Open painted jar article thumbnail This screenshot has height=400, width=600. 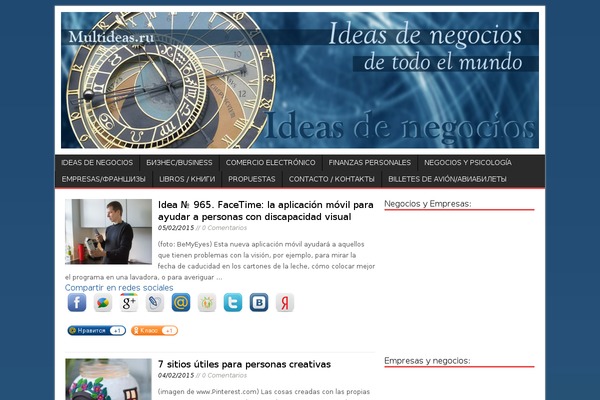tap(108, 379)
